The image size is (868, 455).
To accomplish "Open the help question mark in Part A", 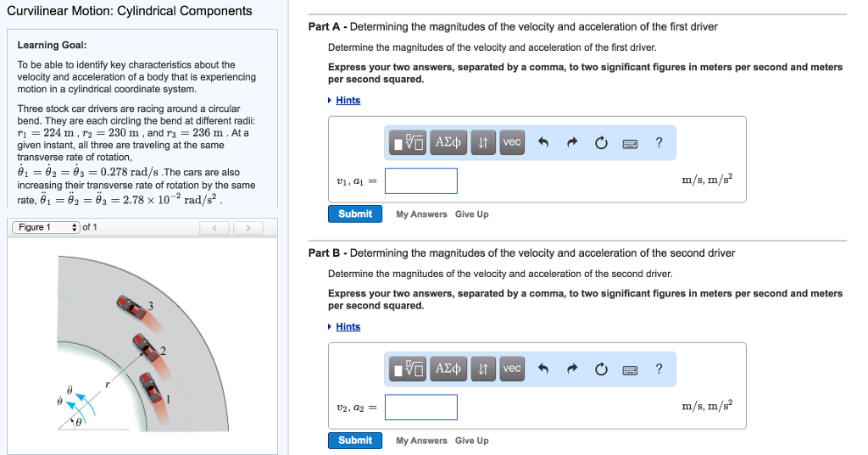I will pos(659,142).
